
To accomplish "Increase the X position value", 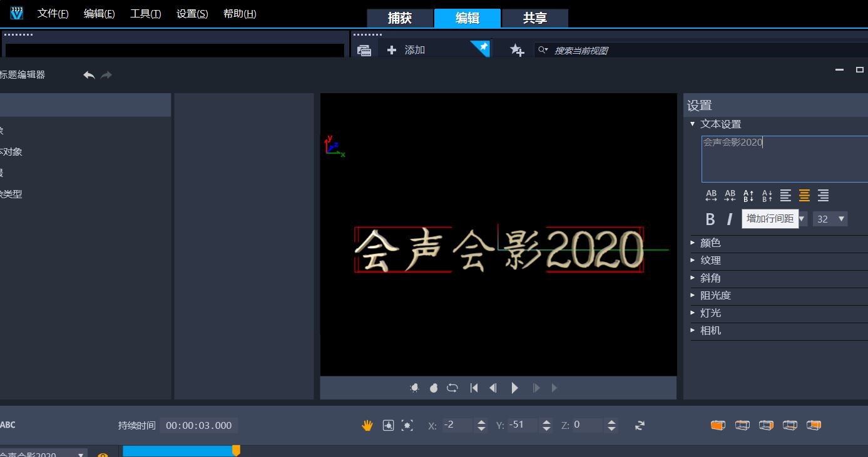I will [x=481, y=422].
